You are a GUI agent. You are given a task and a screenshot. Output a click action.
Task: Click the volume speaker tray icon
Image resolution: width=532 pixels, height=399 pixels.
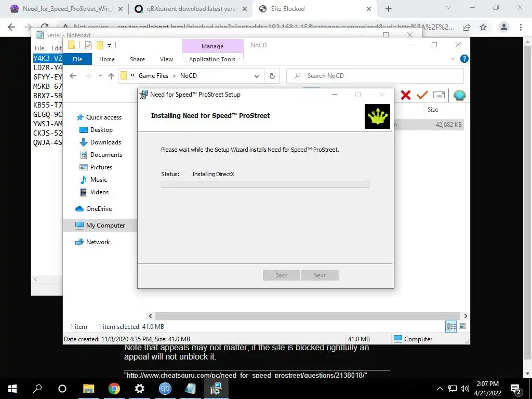pyautogui.click(x=465, y=389)
